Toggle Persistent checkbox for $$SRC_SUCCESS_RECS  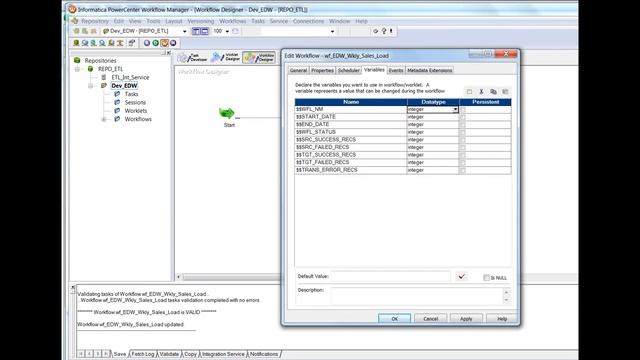pos(462,140)
